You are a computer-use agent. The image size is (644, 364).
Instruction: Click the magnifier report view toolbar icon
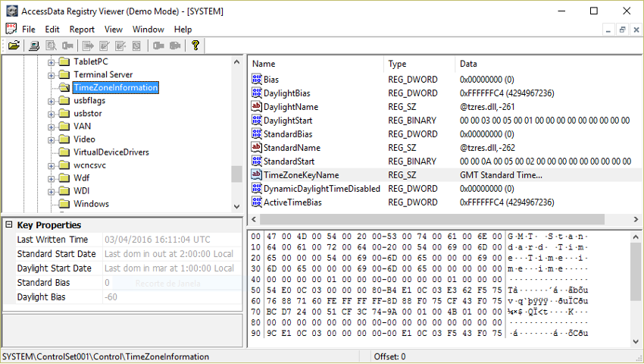51,45
